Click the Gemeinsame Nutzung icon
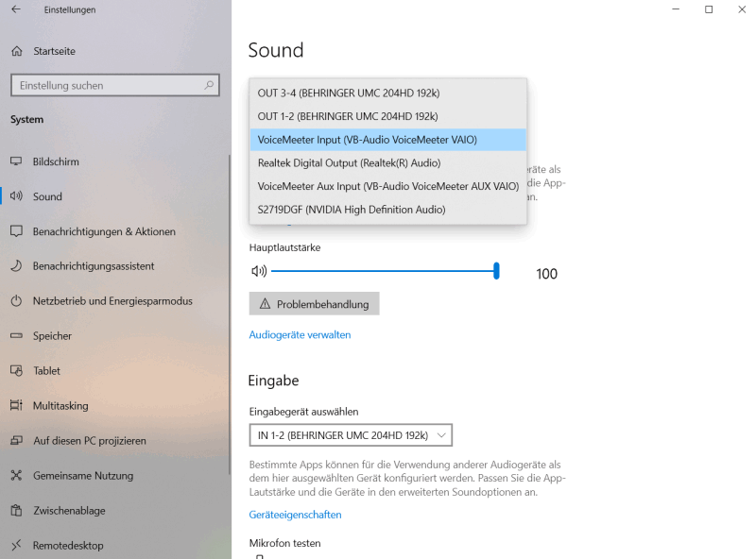Viewport: 756px width, 559px height. 16,476
